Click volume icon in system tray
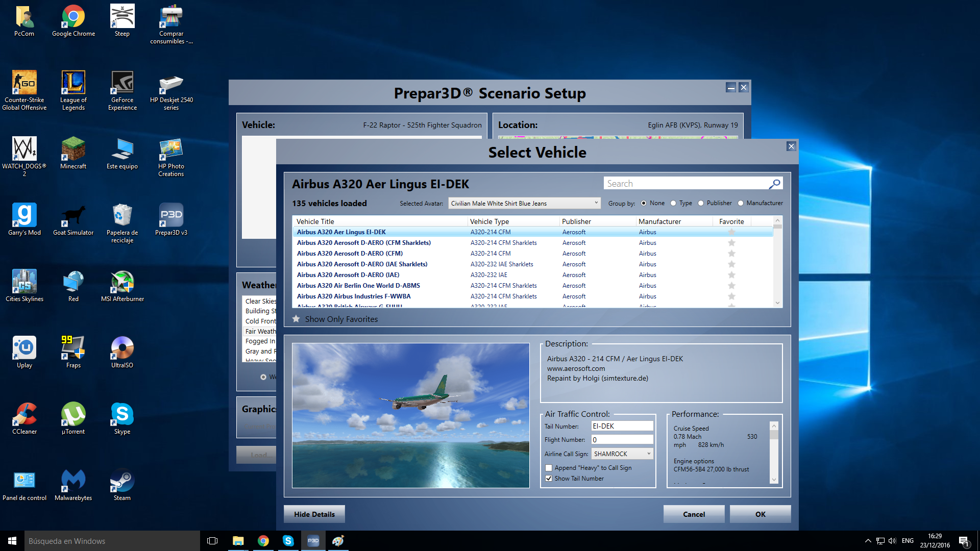 [x=892, y=541]
